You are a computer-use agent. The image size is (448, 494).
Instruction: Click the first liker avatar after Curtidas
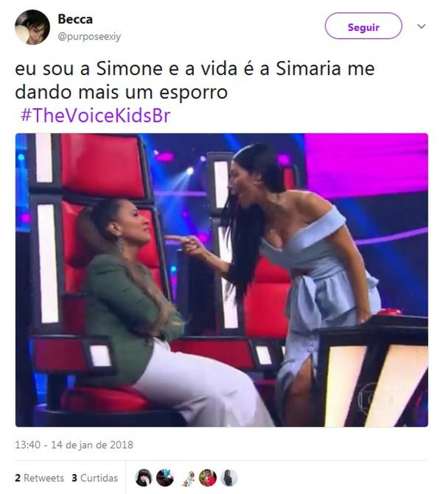(143, 478)
